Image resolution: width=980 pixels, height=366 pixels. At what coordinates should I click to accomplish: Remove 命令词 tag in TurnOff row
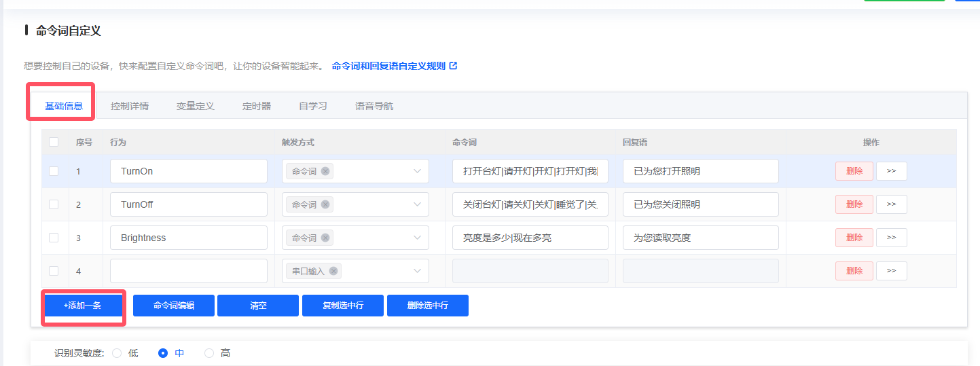(x=325, y=204)
